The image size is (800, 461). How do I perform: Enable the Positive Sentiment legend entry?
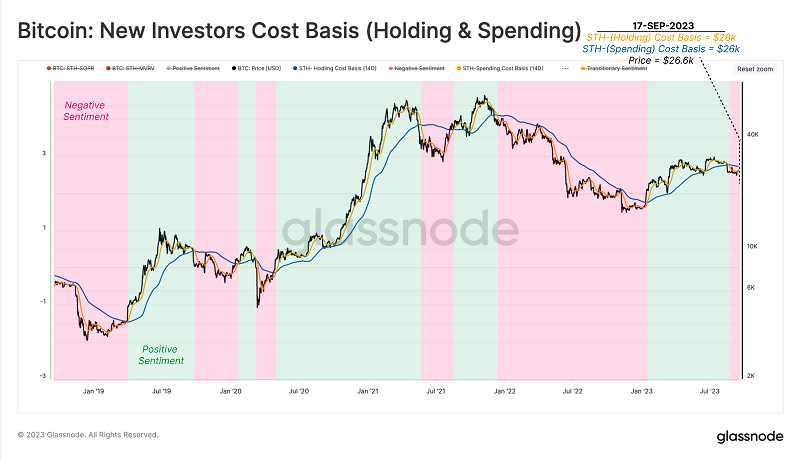193,68
